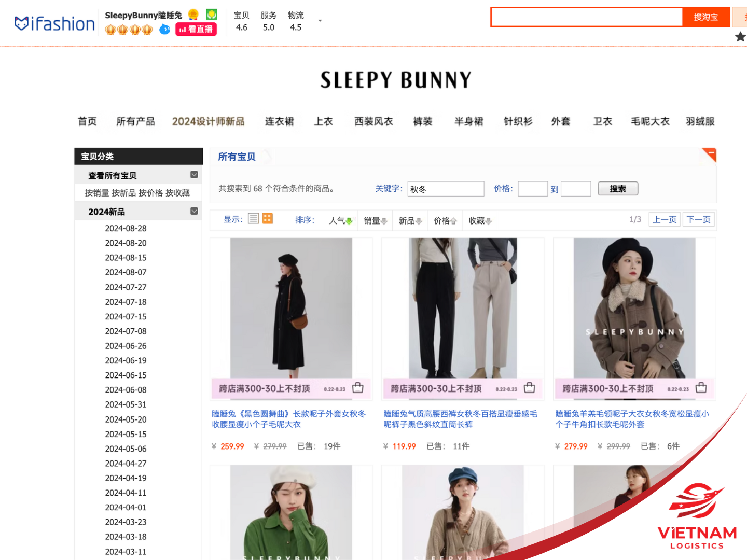Open the 看直播 live stream badge
The height and width of the screenshot is (560, 747).
[196, 29]
